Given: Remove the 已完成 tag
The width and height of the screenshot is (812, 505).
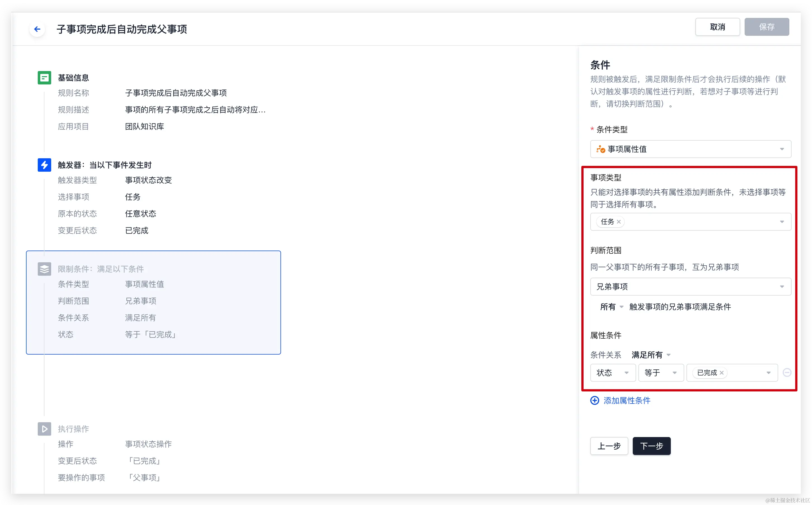Looking at the screenshot, I should pyautogui.click(x=721, y=373).
